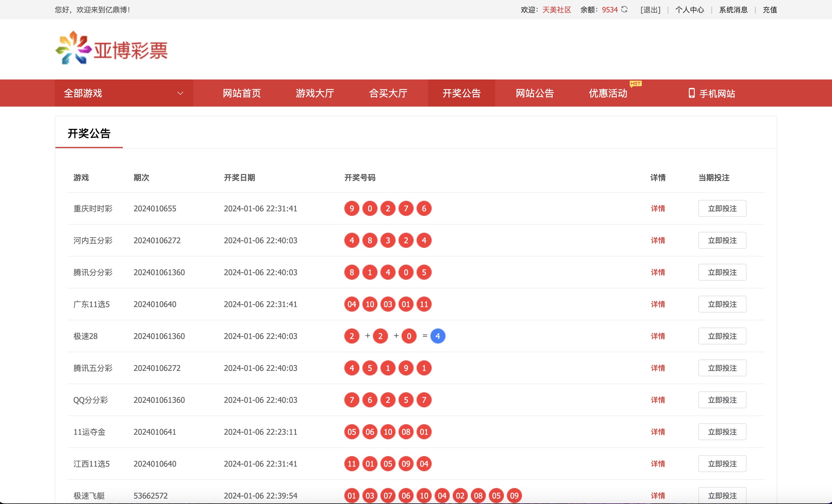Open the 全部游戏 menu

pyautogui.click(x=124, y=93)
